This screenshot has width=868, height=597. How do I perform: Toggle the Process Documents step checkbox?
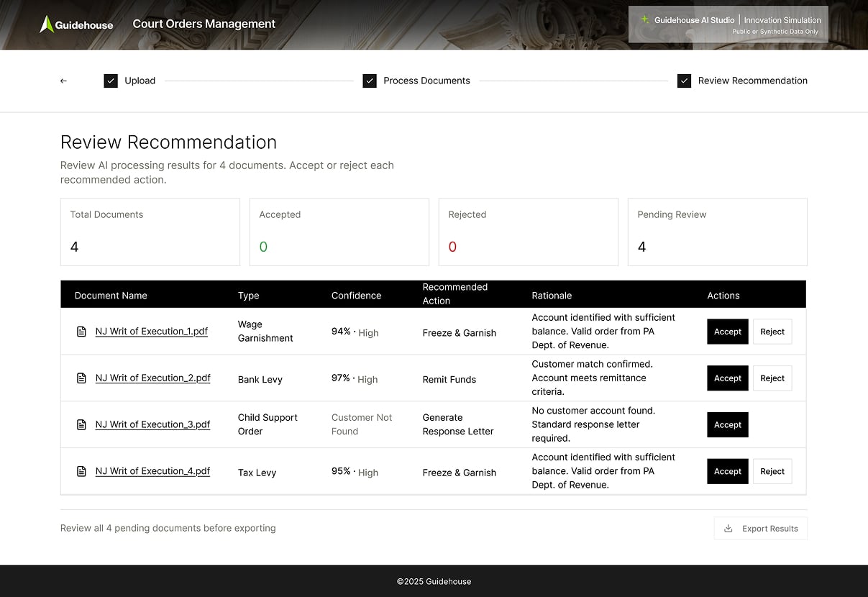[x=370, y=81]
